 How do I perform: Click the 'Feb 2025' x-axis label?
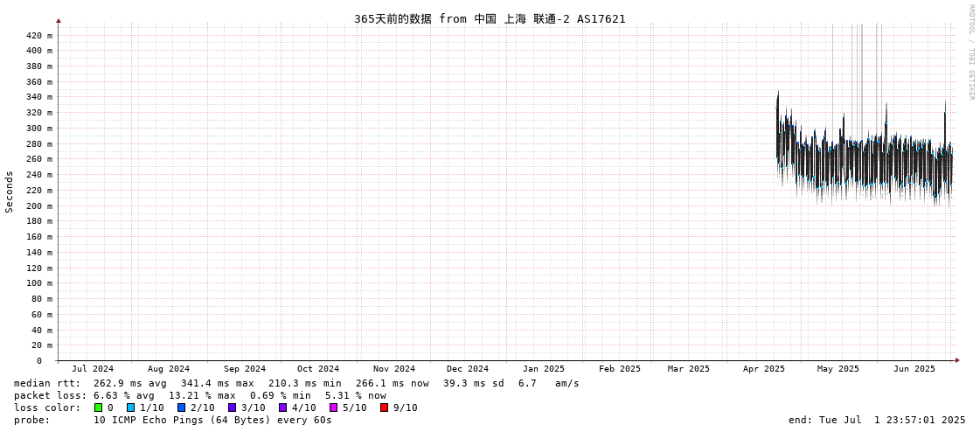pos(619,369)
